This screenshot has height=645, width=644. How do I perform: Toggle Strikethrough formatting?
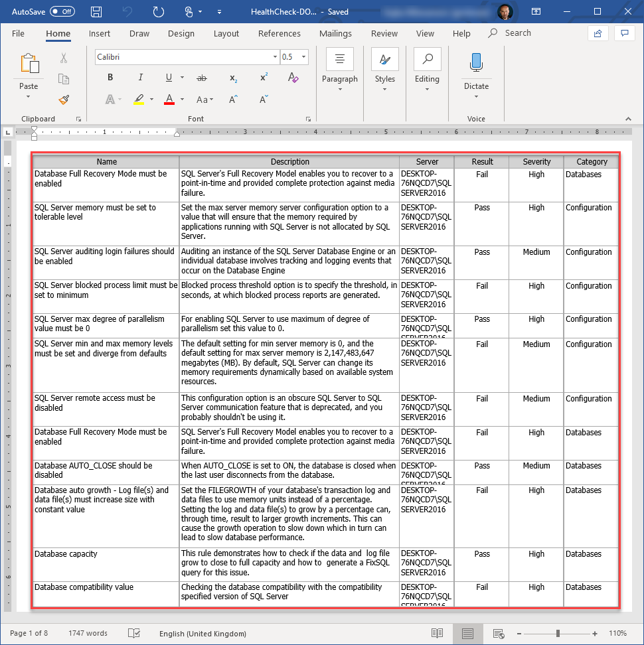tap(202, 78)
